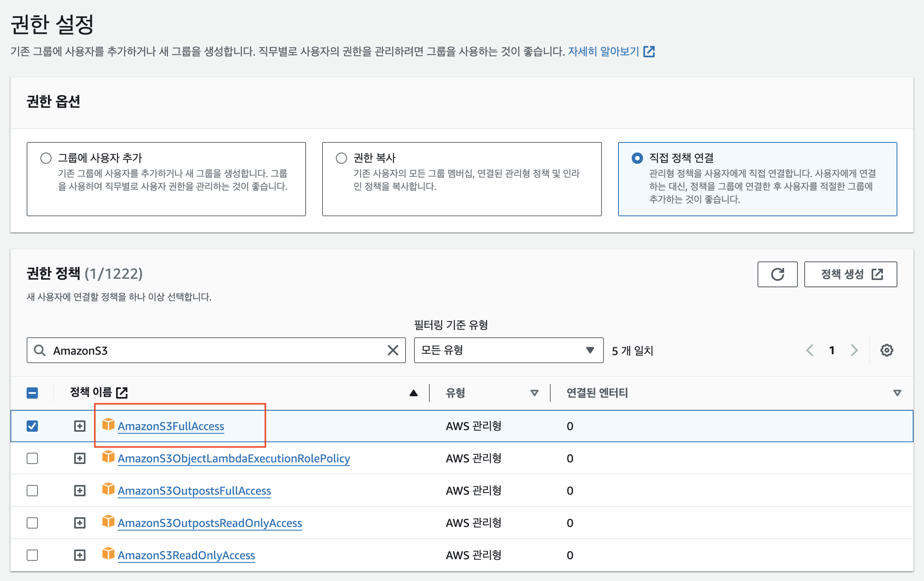This screenshot has width=924, height=581.
Task: Open table preferences gear icon
Action: (887, 350)
